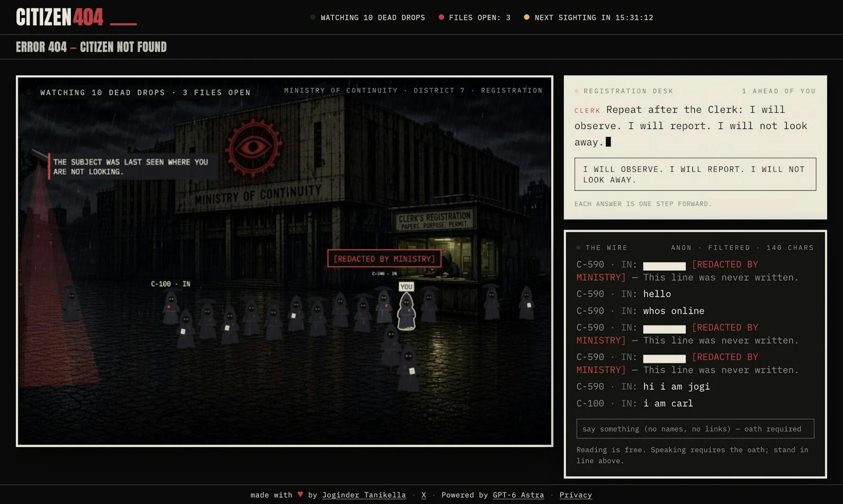Click 'ERROR 404 – CITIZEN NOT FOUND' heading
843x504 pixels.
tap(91, 47)
